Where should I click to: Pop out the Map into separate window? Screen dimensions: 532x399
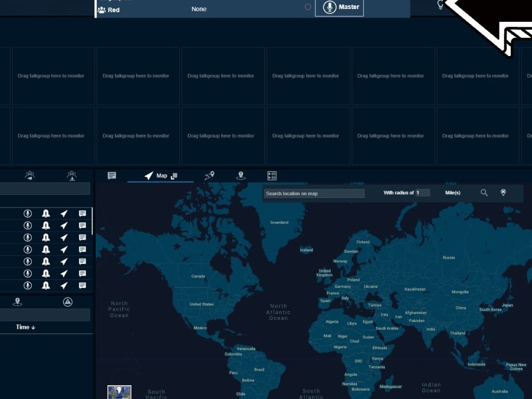[x=174, y=176]
